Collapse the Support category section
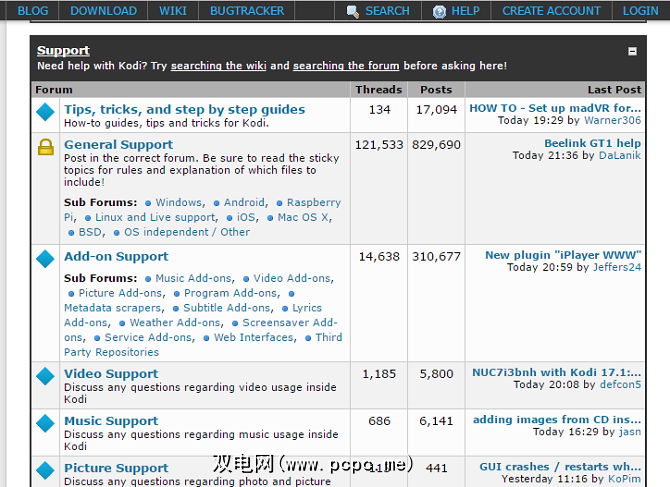This screenshot has height=487, width=670. 632,51
